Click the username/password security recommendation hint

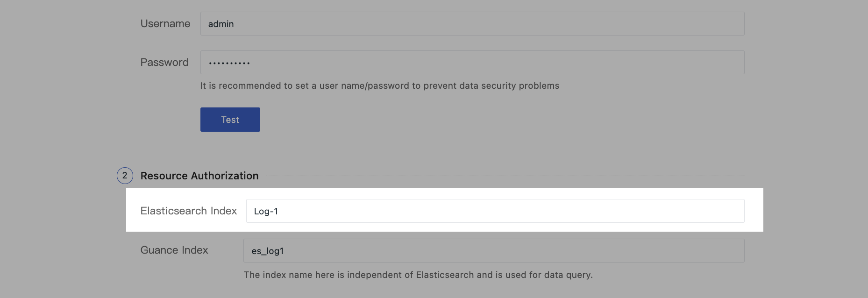379,86
